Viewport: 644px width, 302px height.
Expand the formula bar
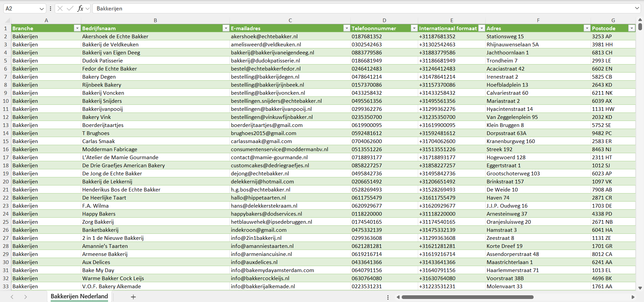pos(637,8)
